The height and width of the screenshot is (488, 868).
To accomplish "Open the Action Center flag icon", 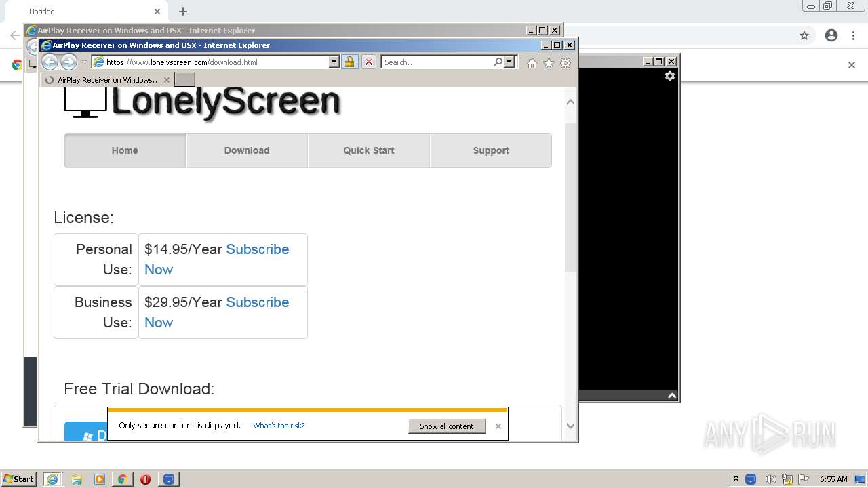I will pyautogui.click(x=804, y=479).
